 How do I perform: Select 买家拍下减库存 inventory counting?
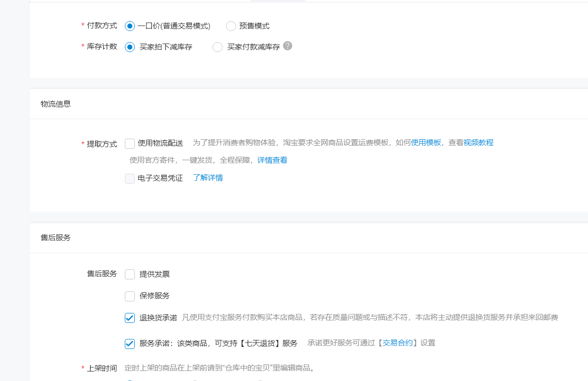[130, 47]
